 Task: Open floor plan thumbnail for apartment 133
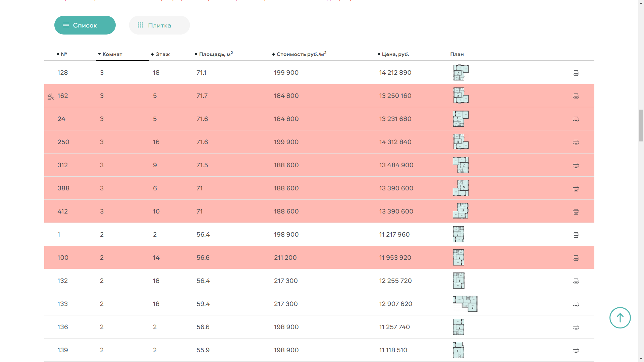465,304
